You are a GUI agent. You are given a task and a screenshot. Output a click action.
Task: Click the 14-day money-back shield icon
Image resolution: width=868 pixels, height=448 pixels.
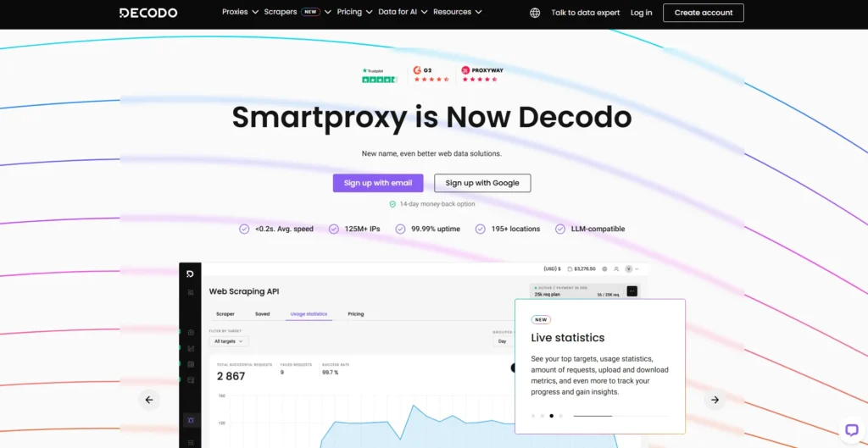(392, 204)
